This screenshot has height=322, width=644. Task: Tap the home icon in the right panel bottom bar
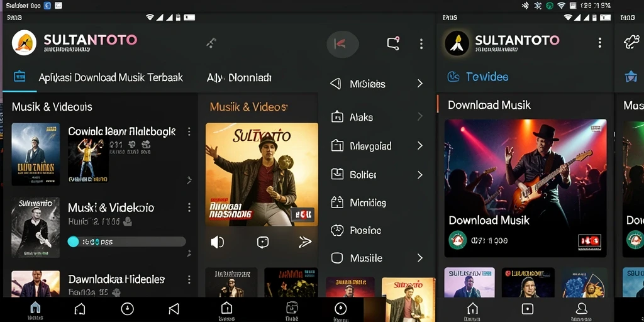click(473, 308)
